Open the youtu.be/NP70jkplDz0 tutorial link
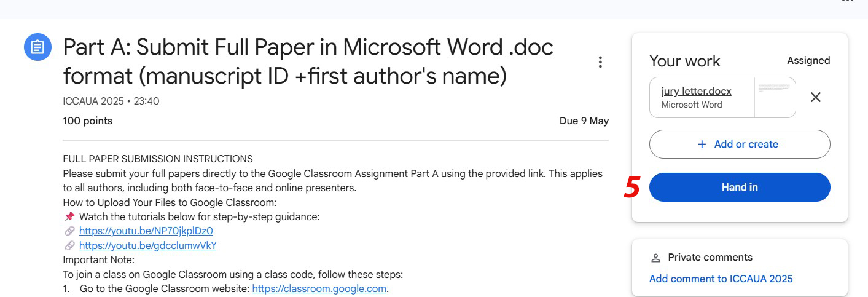Image resolution: width=868 pixels, height=297 pixels. (146, 231)
